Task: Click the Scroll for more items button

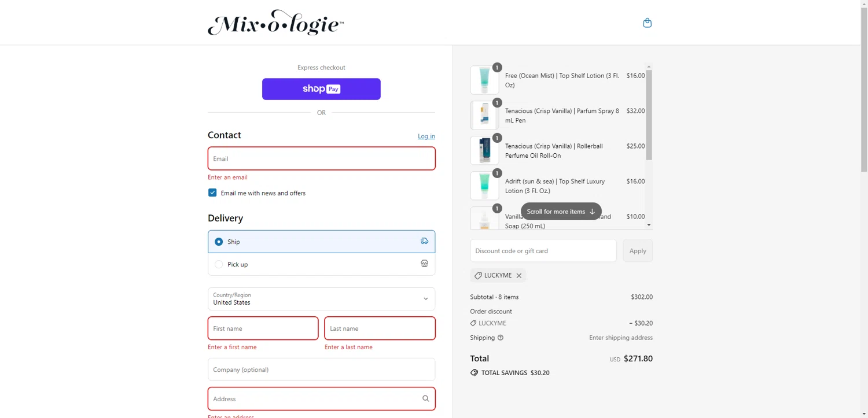Action: point(561,212)
